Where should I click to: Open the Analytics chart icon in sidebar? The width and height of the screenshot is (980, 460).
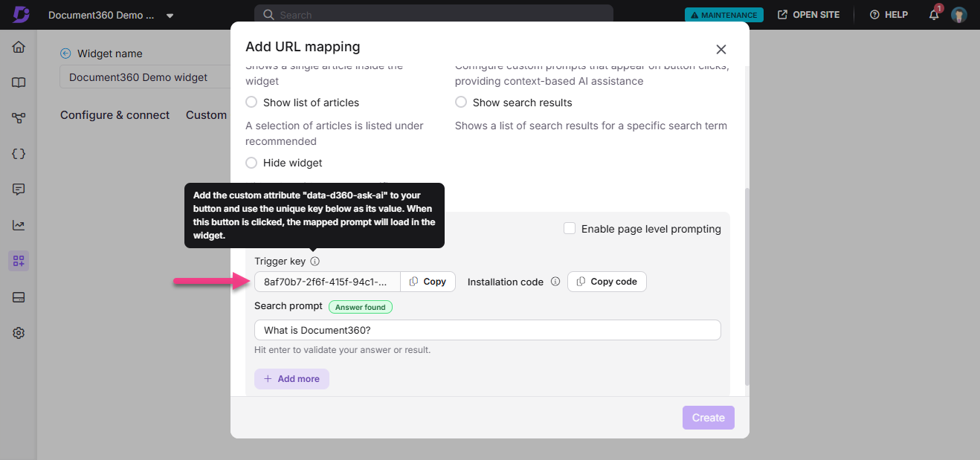[x=19, y=225]
